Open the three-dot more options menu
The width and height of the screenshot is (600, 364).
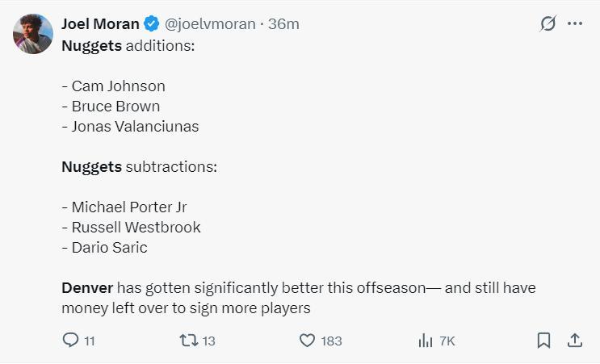coord(575,23)
